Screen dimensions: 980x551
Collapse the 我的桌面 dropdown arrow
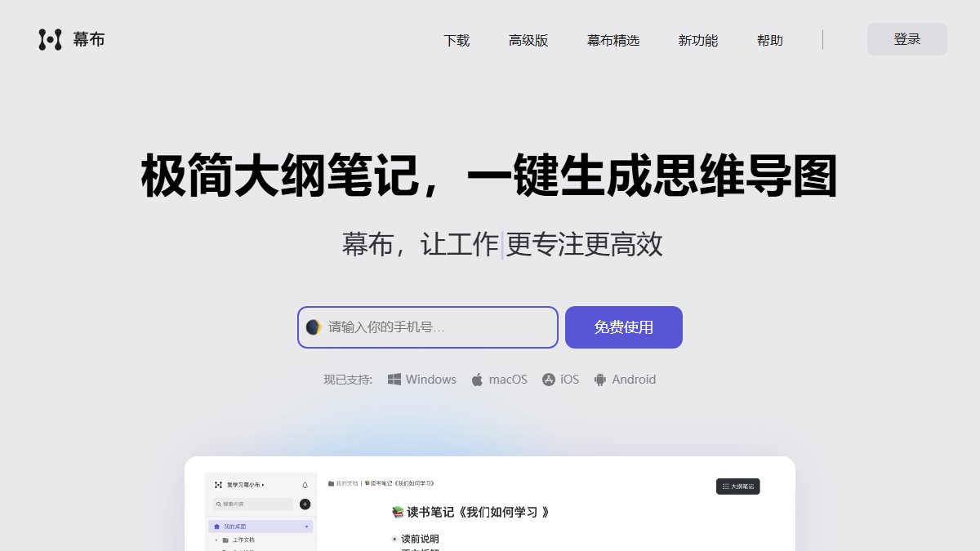pyautogui.click(x=307, y=527)
